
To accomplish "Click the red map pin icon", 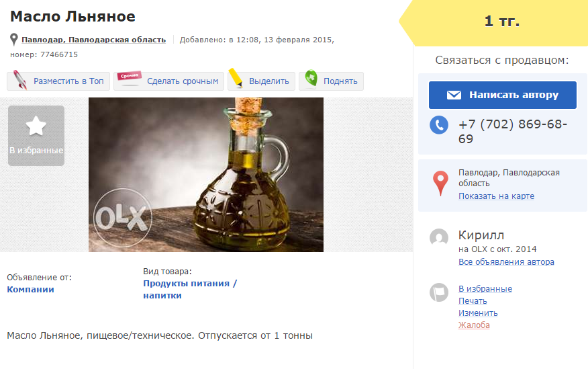I will (x=440, y=183).
